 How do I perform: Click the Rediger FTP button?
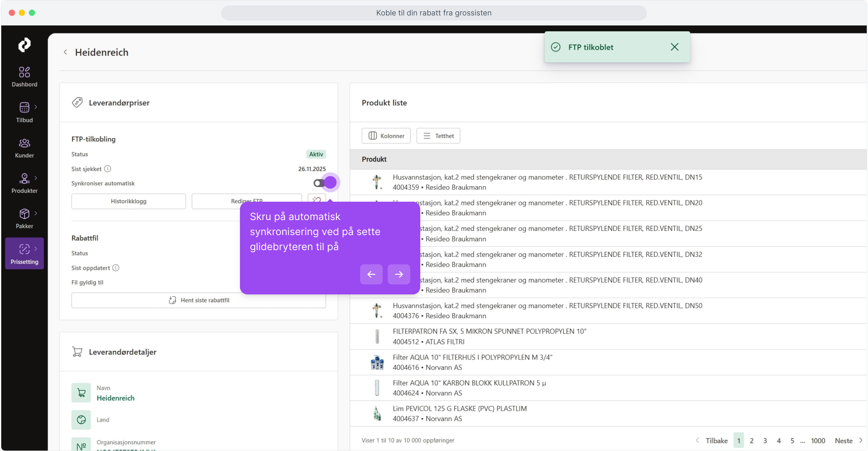tap(247, 201)
